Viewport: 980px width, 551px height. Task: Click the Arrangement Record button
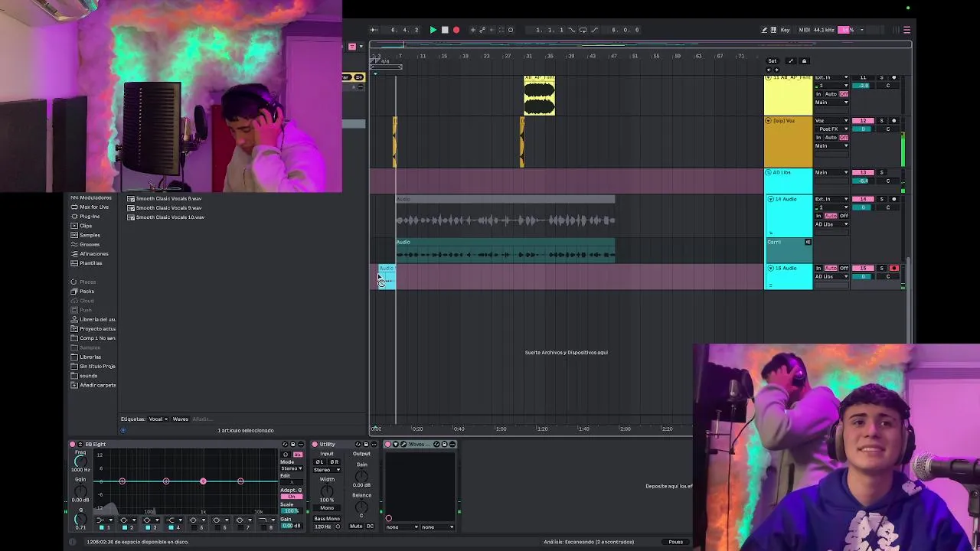[456, 30]
